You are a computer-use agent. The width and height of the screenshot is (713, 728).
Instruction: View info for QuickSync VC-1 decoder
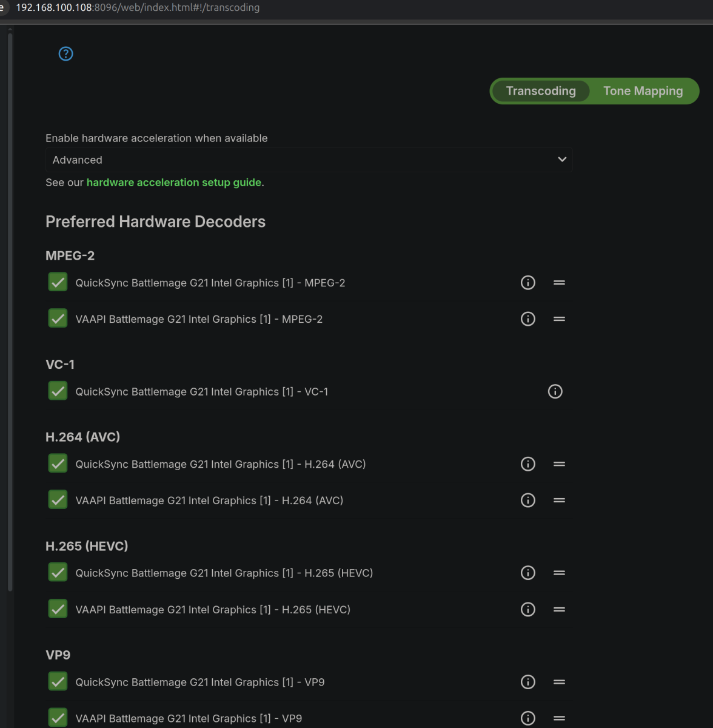(x=555, y=391)
